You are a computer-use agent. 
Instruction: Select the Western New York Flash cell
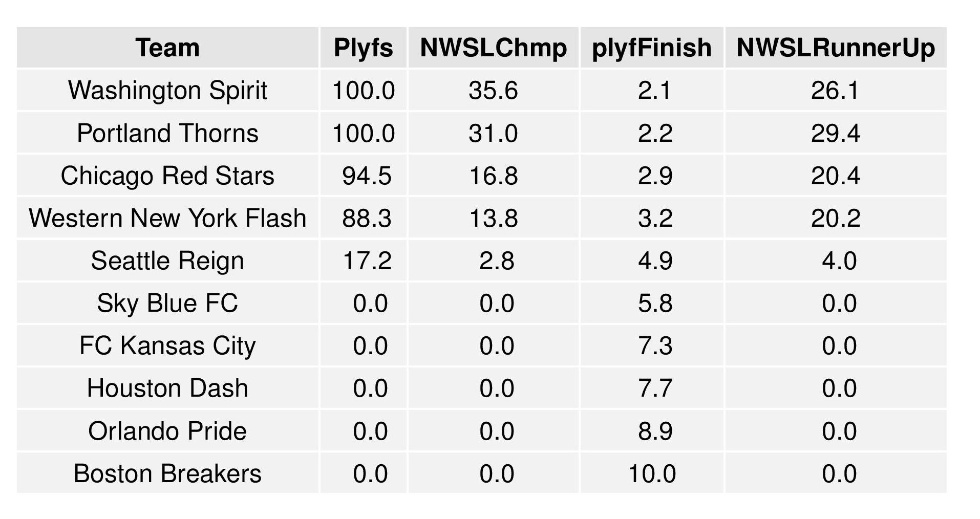coord(167,218)
